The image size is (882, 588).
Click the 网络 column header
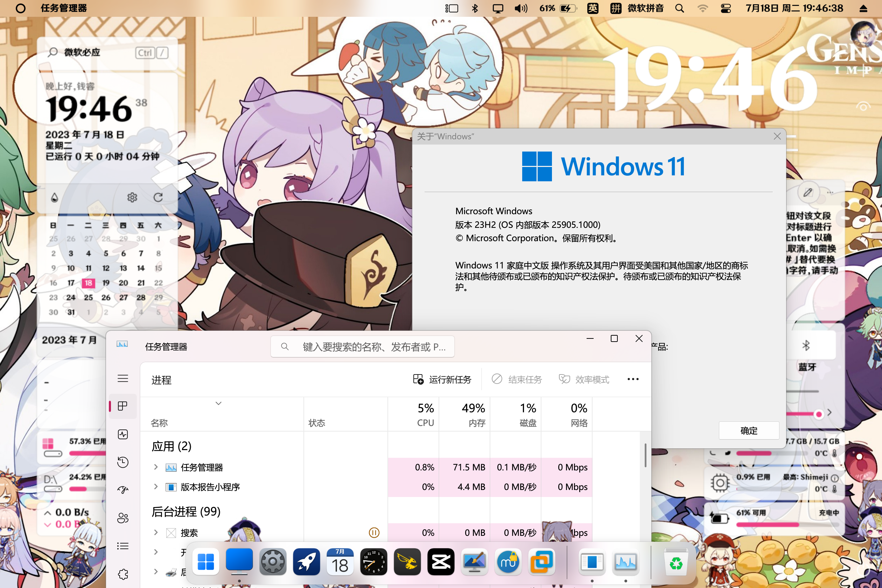pos(567,414)
